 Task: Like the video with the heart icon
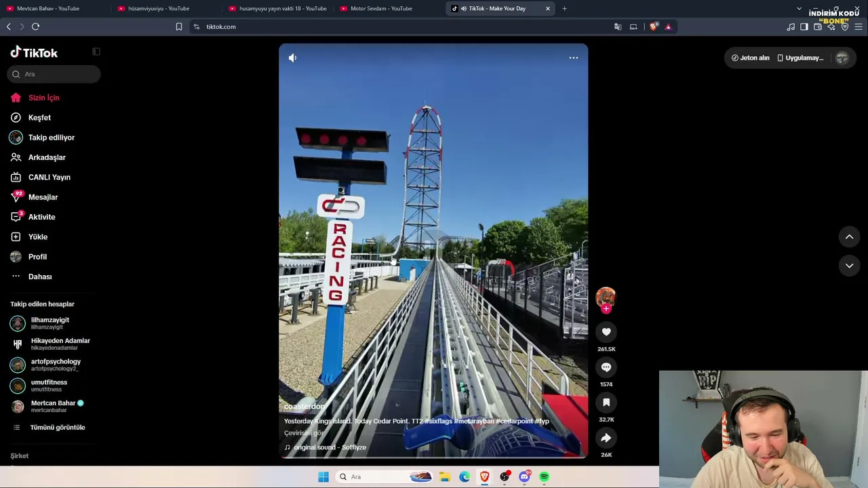606,331
